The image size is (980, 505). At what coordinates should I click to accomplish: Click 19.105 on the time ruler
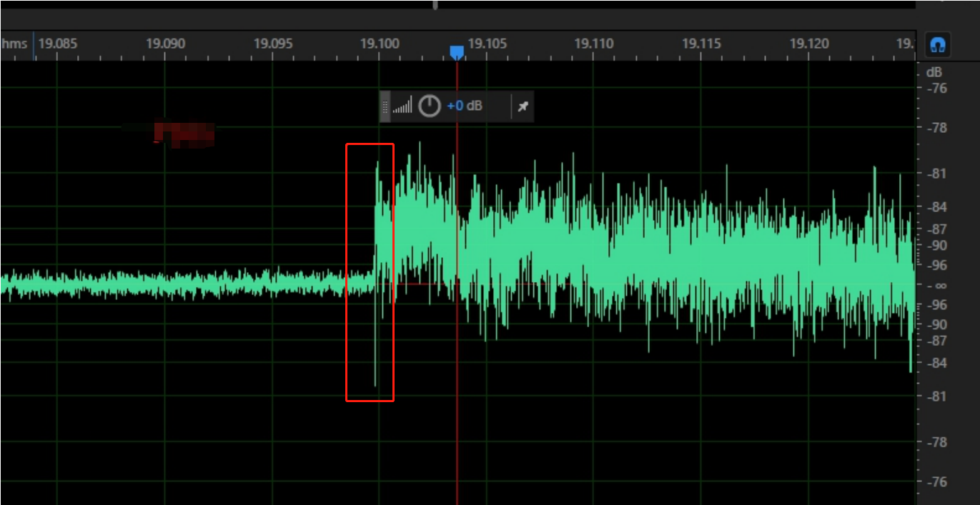pos(488,44)
